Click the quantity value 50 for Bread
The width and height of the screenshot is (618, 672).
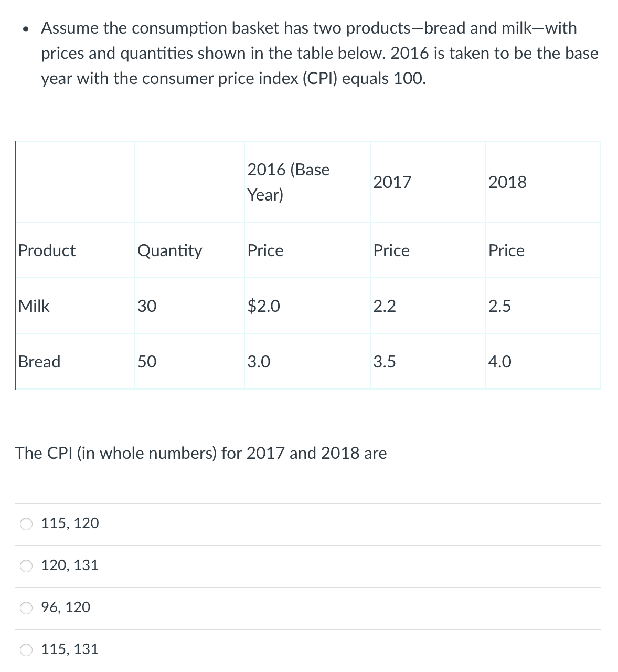click(x=146, y=361)
